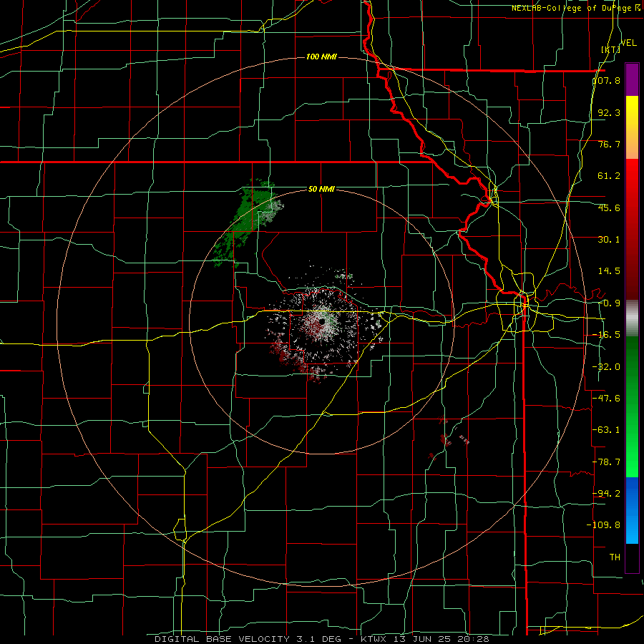The height and width of the screenshot is (644, 644).
Task: Click the -32.0 scale value
Action: coord(606,367)
